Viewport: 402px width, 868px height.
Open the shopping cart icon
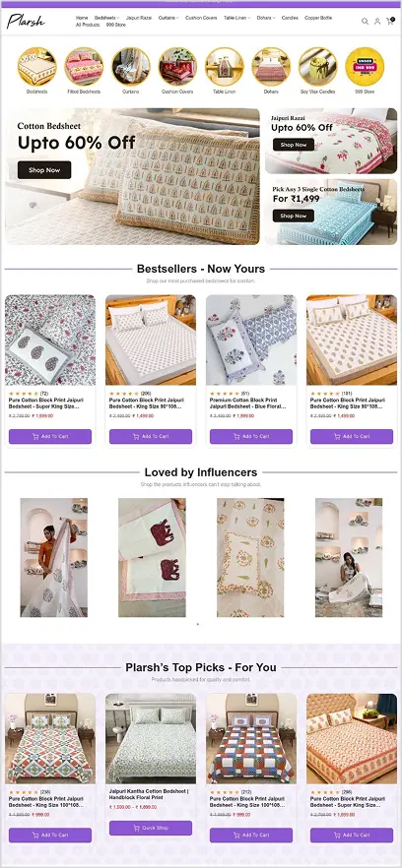(x=390, y=21)
